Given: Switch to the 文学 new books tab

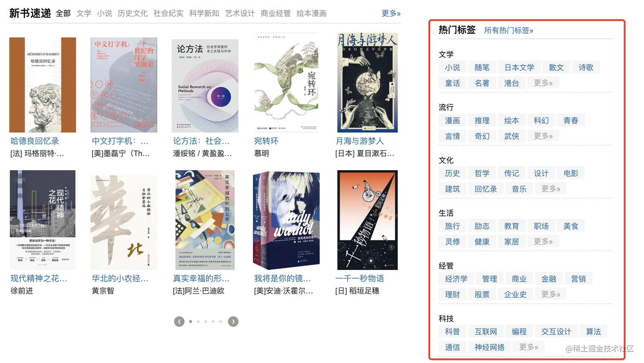Looking at the screenshot, I should pos(84,13).
